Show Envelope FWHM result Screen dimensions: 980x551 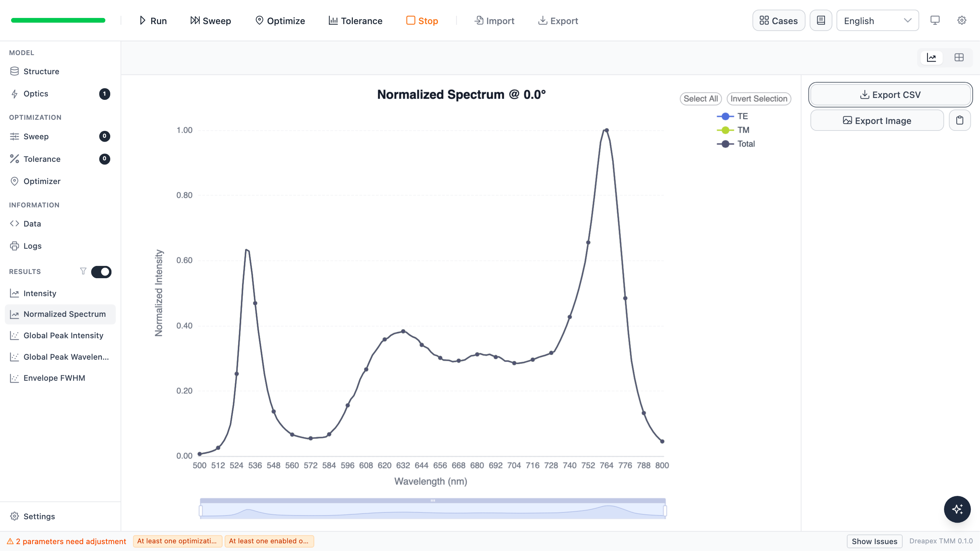click(60, 378)
